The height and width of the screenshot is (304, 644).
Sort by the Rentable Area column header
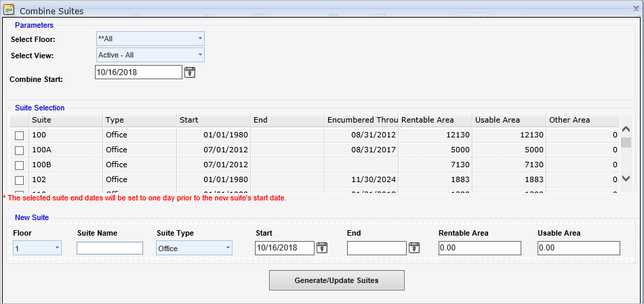435,120
